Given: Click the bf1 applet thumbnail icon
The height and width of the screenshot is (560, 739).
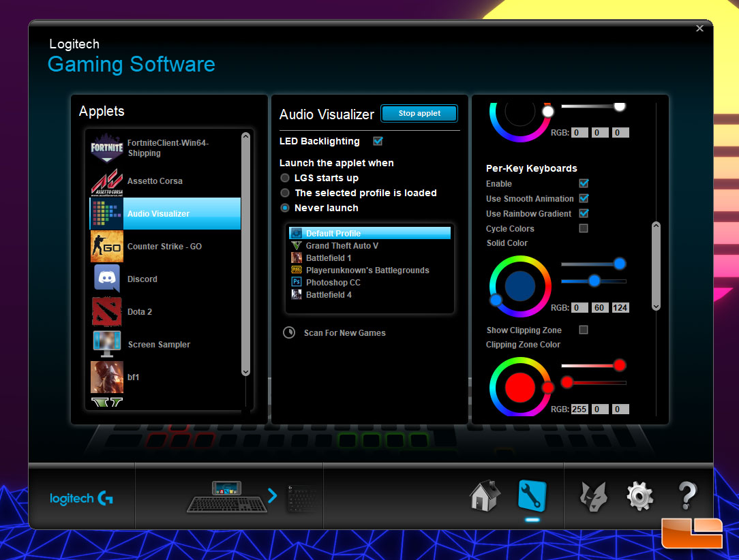Looking at the screenshot, I should pos(107,377).
